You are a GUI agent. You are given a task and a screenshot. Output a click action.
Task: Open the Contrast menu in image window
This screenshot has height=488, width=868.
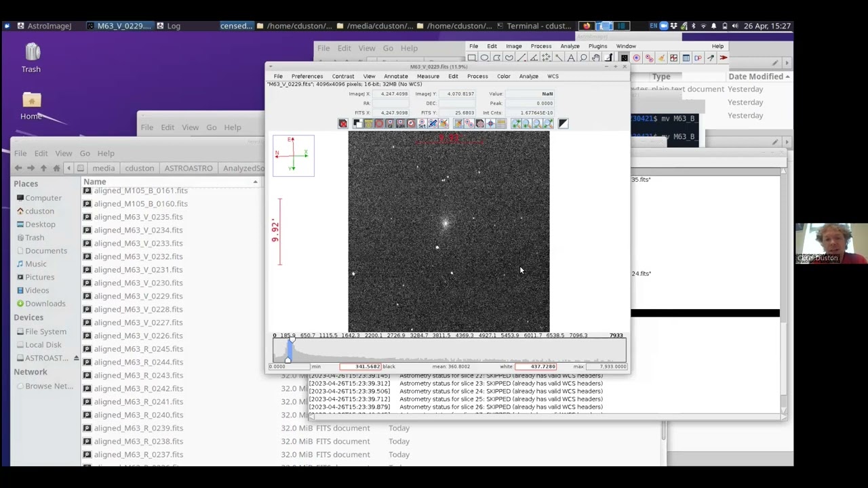(343, 77)
